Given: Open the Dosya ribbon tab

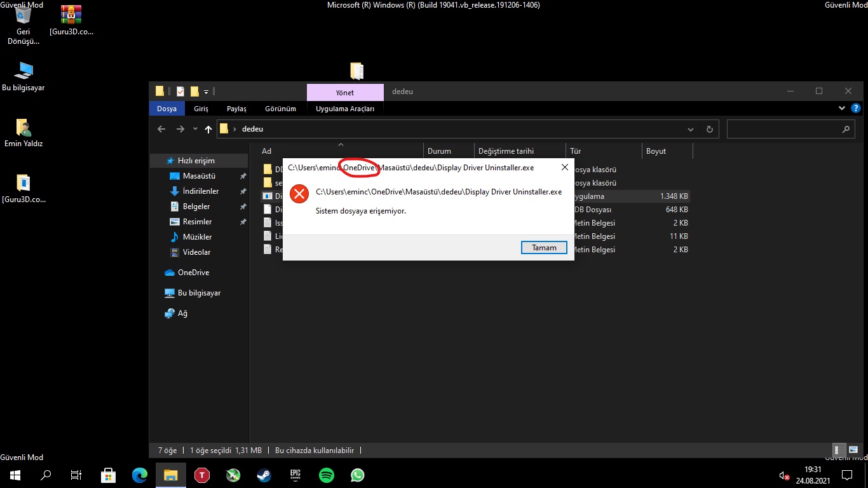Looking at the screenshot, I should click(x=166, y=109).
